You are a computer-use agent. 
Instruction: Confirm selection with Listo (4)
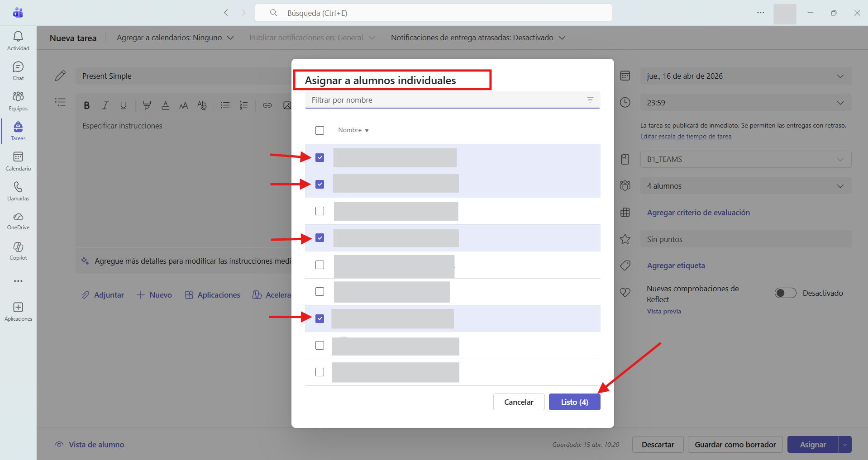(574, 402)
